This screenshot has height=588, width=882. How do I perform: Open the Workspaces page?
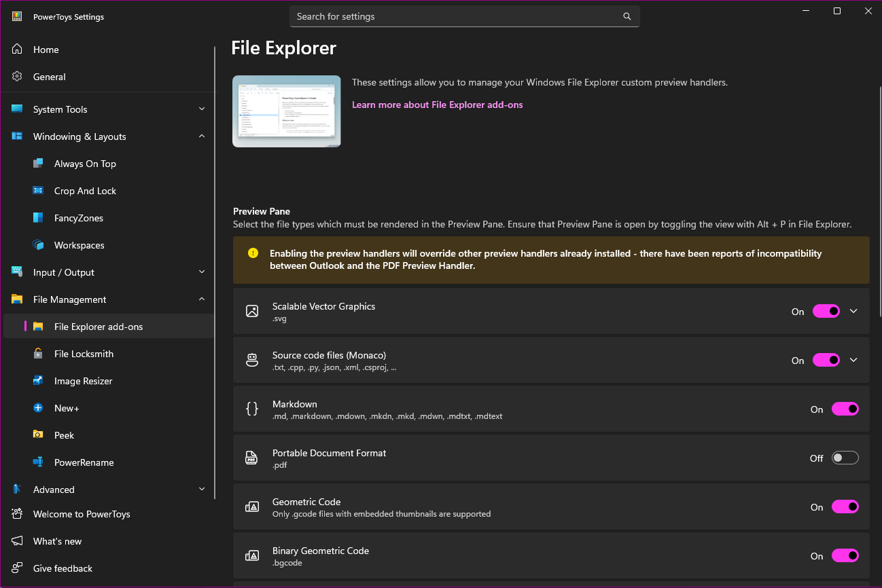109,245
